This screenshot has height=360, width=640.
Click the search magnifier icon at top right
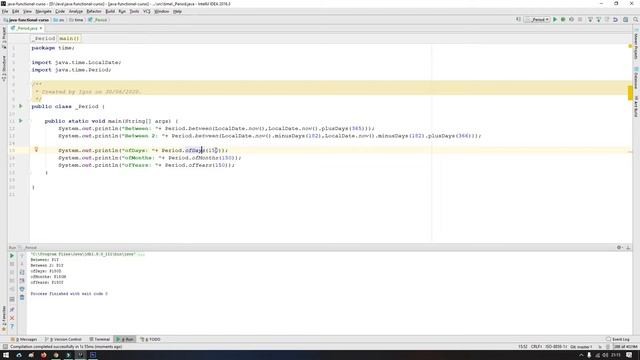[636, 20]
